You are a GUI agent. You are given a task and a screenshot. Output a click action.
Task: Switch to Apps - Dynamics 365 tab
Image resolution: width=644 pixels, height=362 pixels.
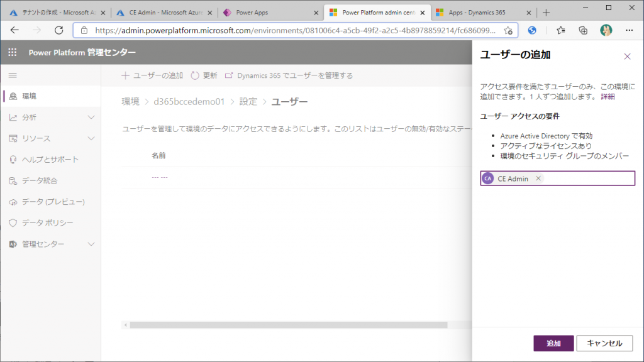tap(481, 13)
